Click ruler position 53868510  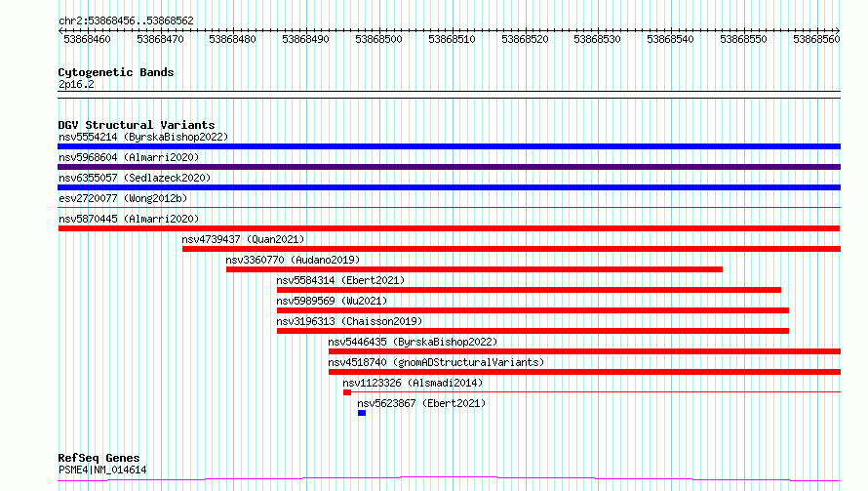[x=452, y=39]
